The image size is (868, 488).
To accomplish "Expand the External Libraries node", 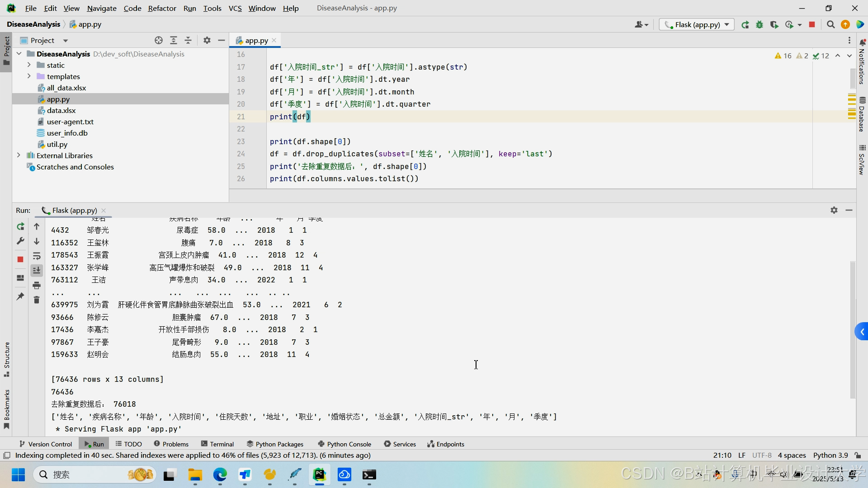I will (x=18, y=155).
